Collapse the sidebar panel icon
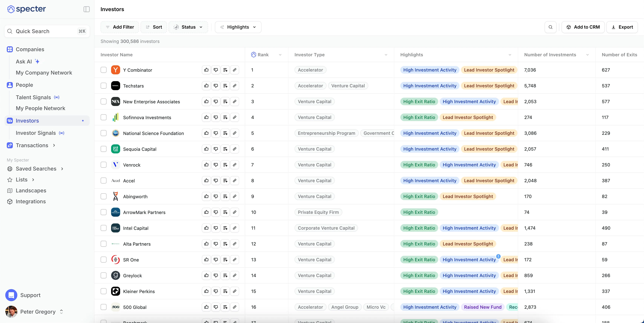 (x=86, y=9)
